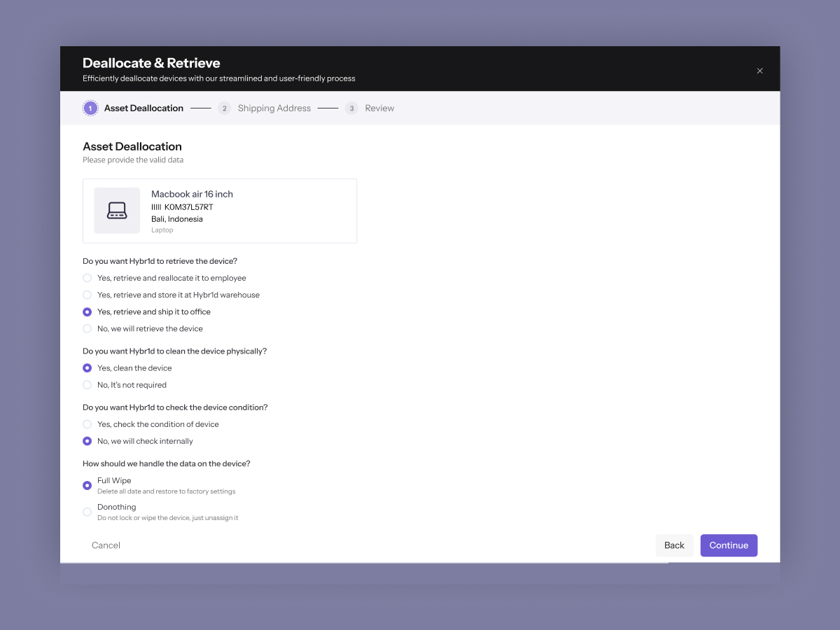The width and height of the screenshot is (840, 630).
Task: Select Yes, clean the device
Action: [x=87, y=368]
